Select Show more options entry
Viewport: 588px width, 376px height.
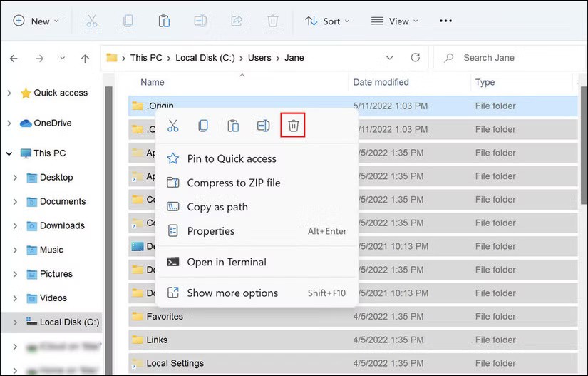tap(232, 293)
